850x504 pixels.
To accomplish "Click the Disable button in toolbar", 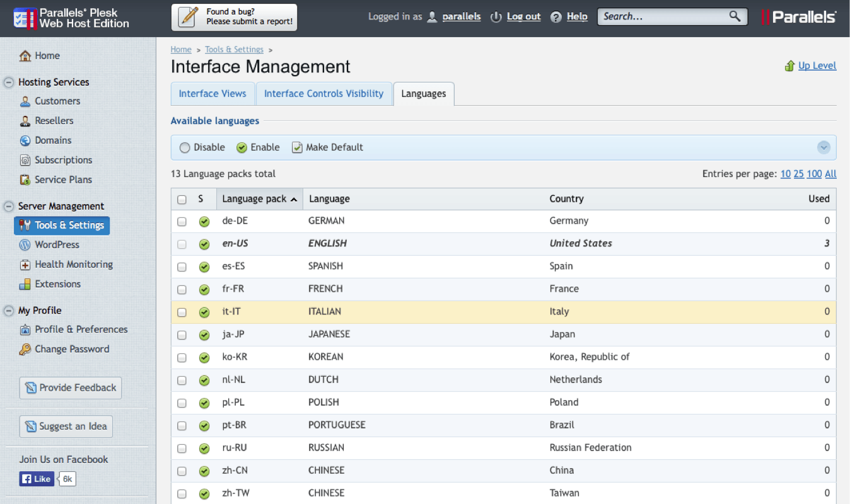I will [x=202, y=147].
